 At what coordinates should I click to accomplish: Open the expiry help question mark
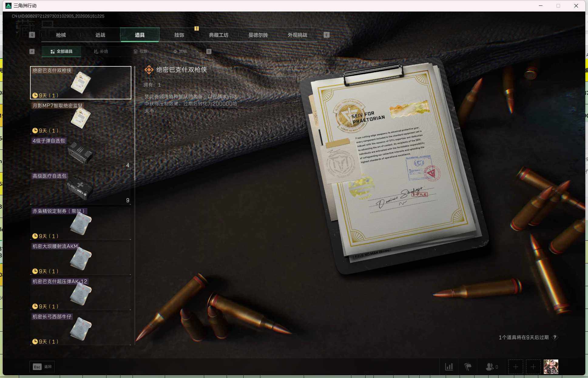click(x=555, y=337)
